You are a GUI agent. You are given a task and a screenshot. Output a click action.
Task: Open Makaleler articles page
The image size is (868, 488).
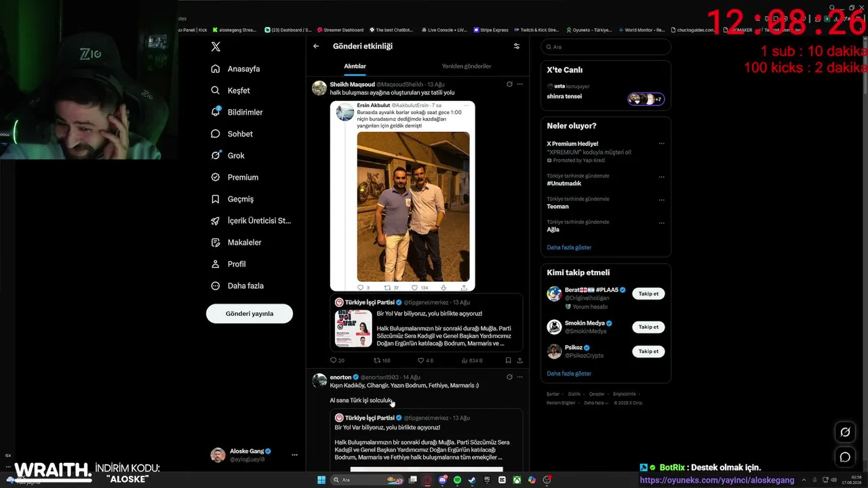(236, 242)
